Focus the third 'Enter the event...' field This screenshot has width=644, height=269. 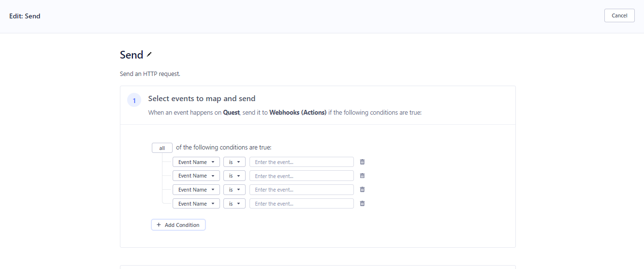point(301,190)
